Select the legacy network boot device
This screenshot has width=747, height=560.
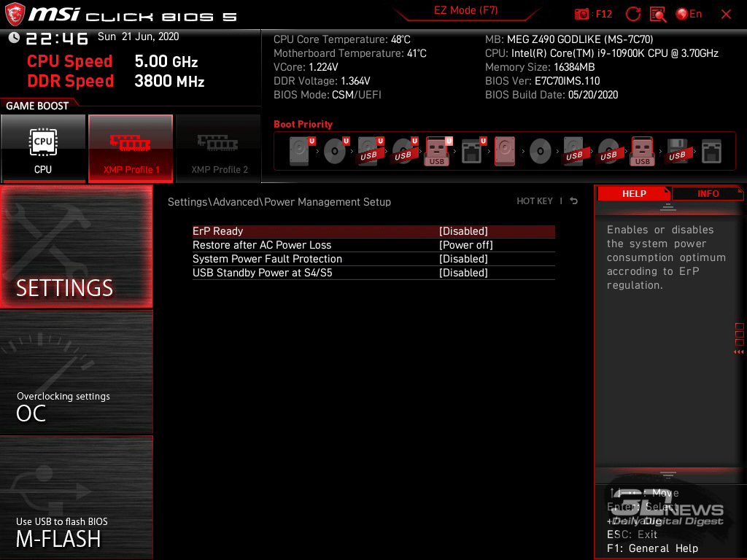[711, 152]
